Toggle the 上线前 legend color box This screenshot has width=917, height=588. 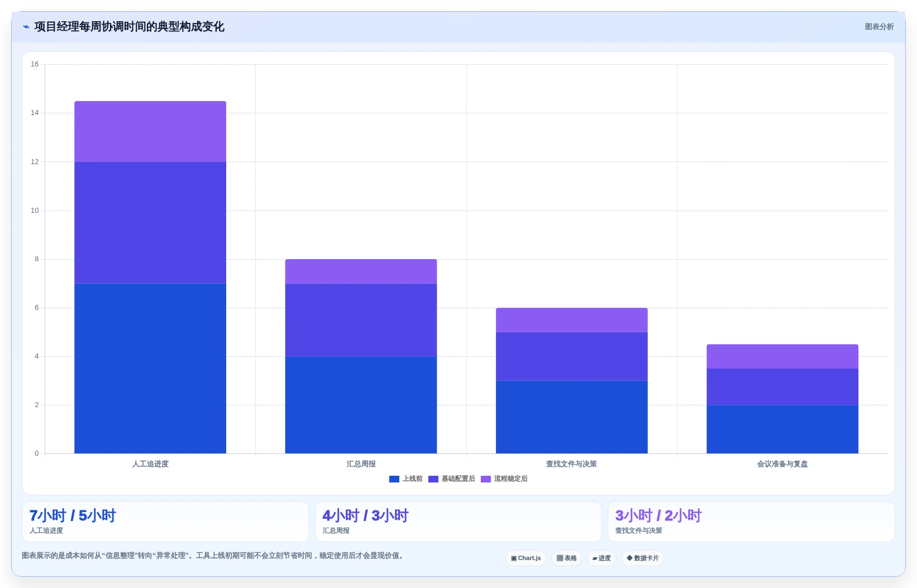coord(394,479)
